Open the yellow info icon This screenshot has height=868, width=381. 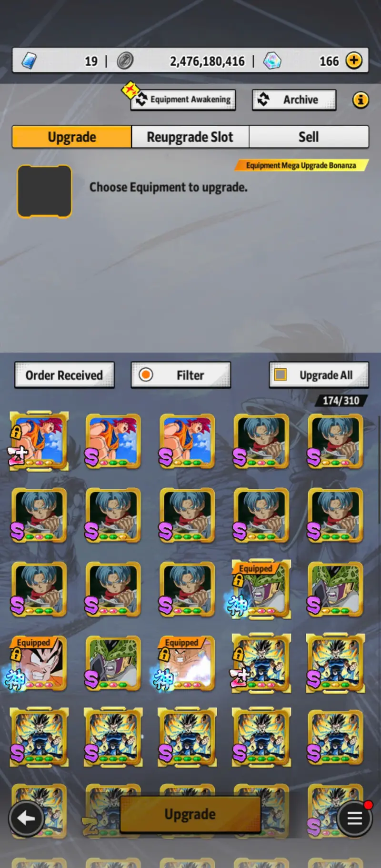361,100
